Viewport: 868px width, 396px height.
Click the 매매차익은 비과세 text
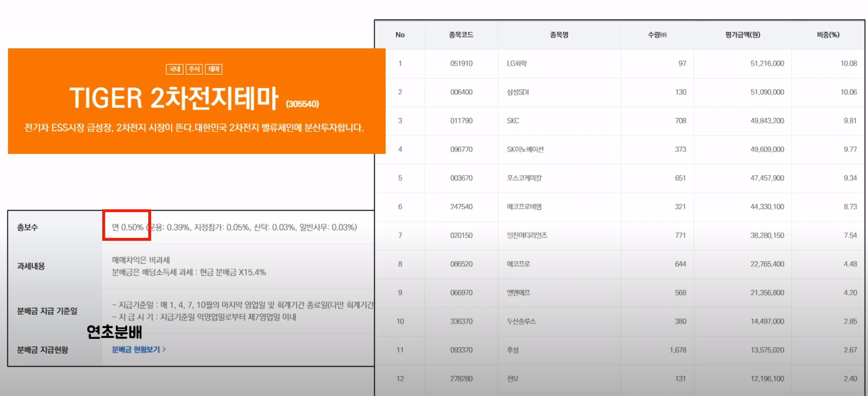coord(141,260)
